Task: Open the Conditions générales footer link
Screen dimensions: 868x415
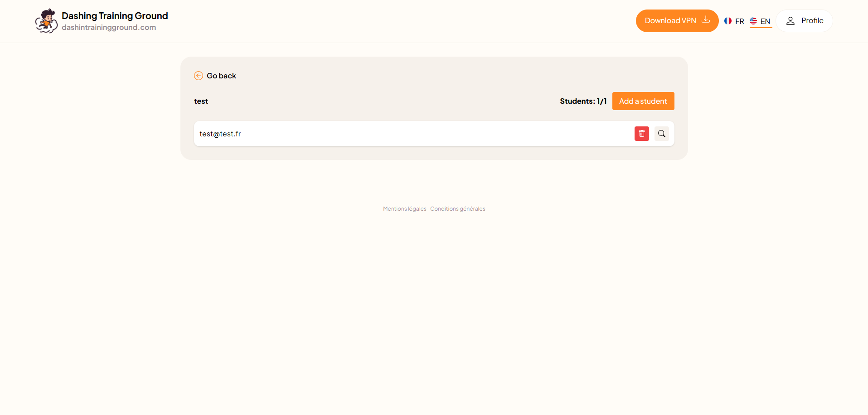Action: point(457,209)
